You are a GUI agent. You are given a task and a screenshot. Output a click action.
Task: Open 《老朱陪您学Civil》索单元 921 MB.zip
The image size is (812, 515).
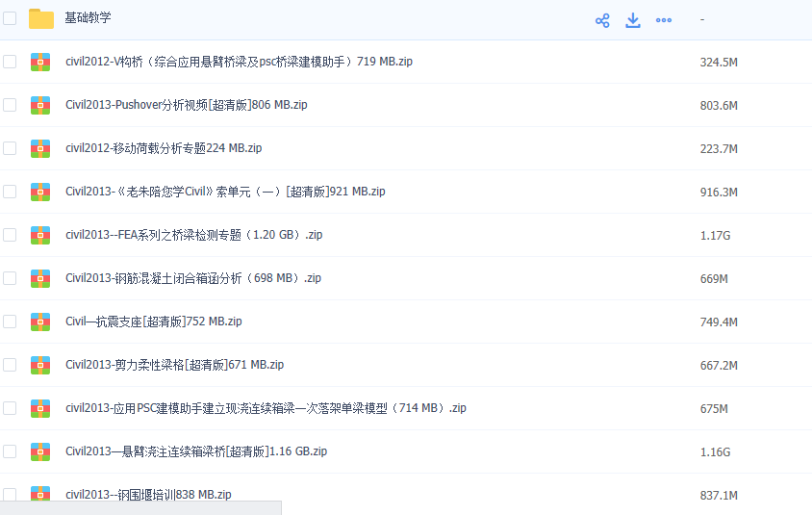click(x=225, y=192)
